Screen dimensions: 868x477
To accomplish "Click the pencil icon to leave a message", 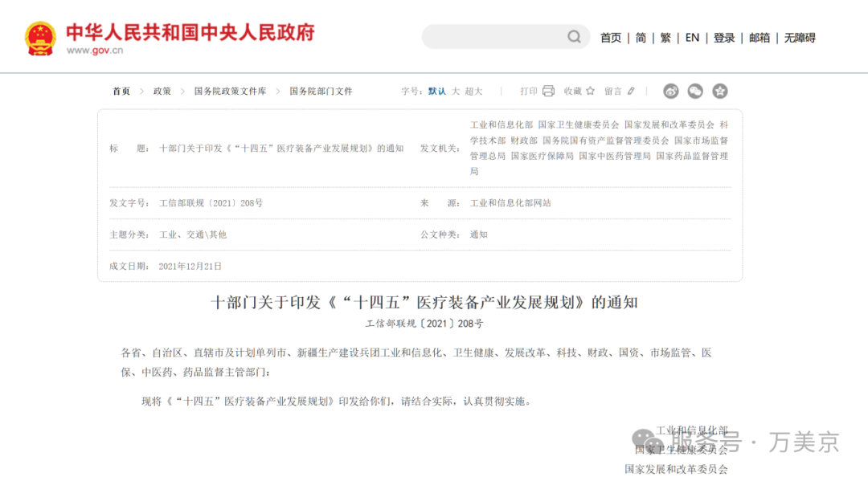I will tap(632, 91).
